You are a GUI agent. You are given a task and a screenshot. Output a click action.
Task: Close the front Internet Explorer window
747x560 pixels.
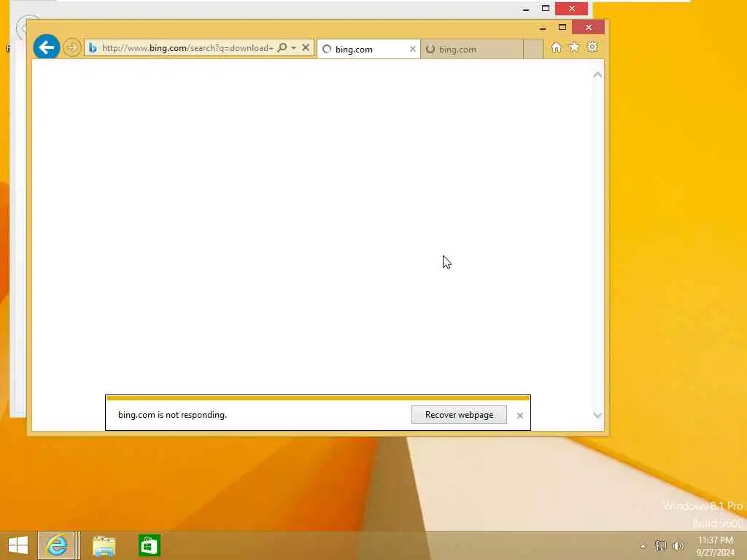[x=589, y=27]
